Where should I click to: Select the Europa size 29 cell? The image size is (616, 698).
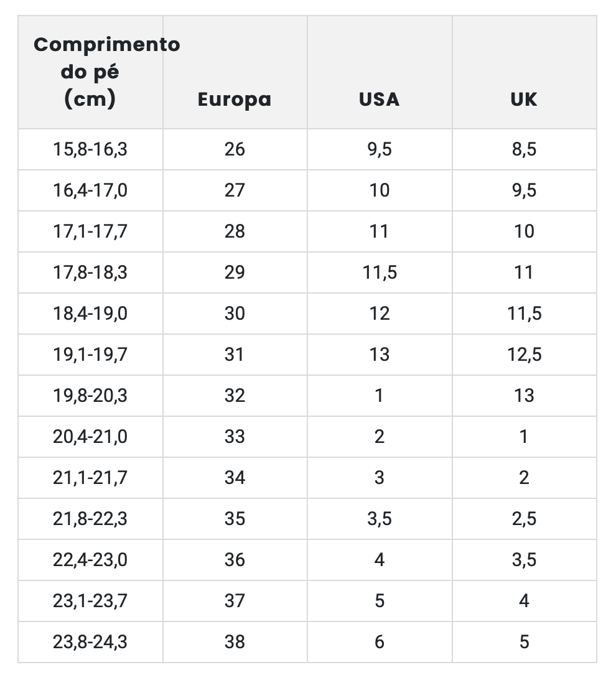(x=235, y=272)
